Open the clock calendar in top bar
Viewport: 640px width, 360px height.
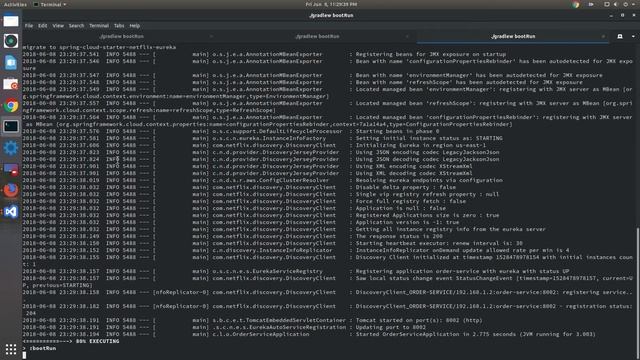[331, 4]
